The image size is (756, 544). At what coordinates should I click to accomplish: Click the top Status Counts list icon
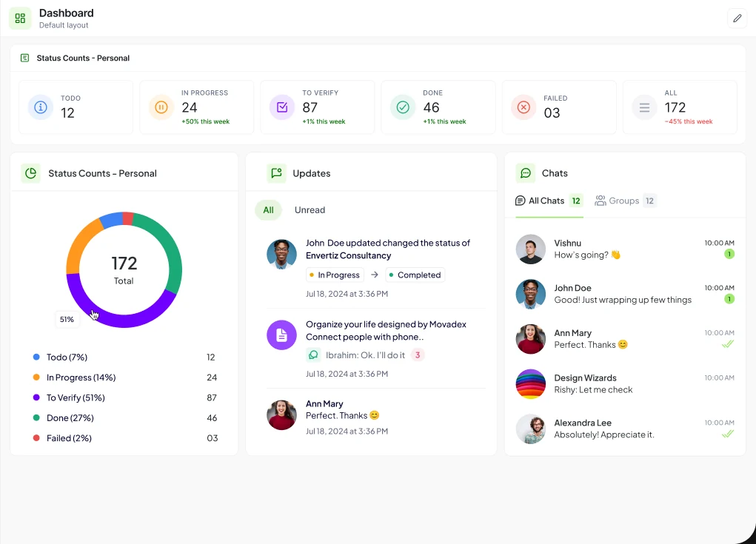click(24, 58)
